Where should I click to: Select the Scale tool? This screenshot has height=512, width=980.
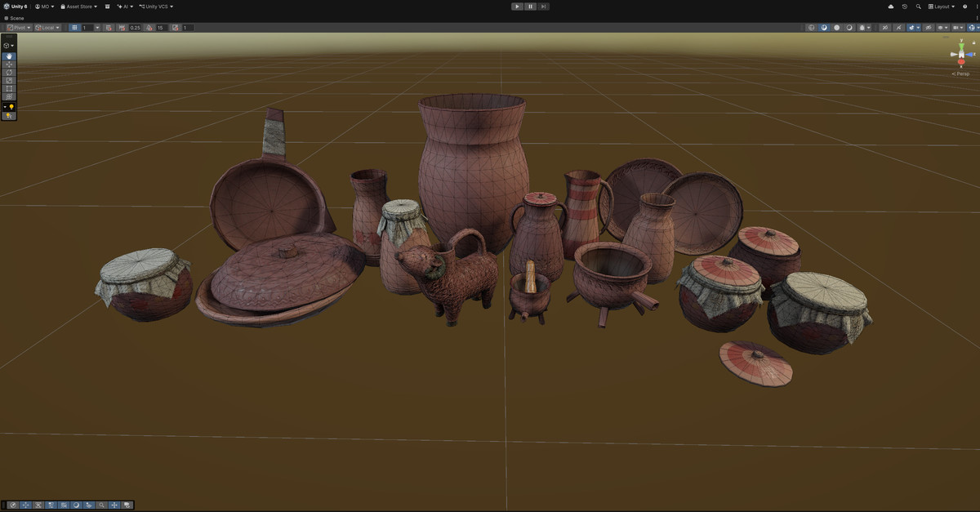(x=9, y=80)
